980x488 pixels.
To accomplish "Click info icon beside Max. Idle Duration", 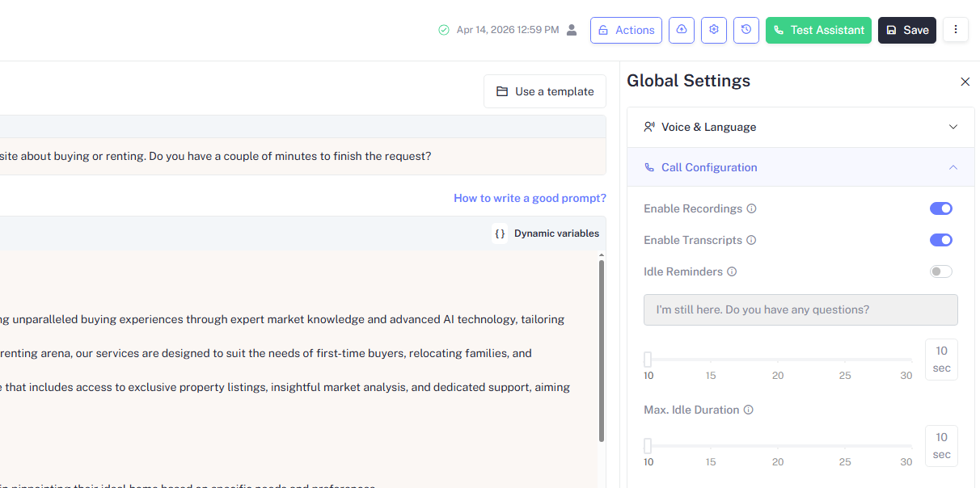I will (748, 410).
